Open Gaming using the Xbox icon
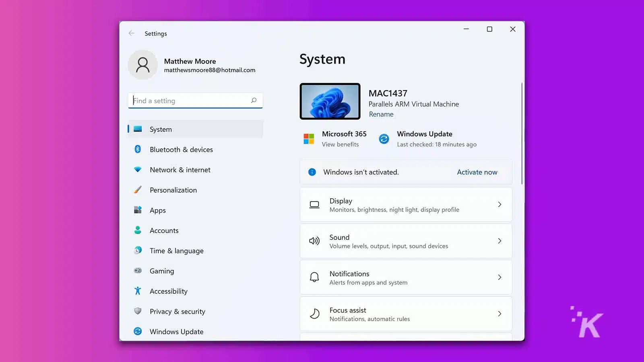This screenshot has width=644, height=362. pos(138,271)
